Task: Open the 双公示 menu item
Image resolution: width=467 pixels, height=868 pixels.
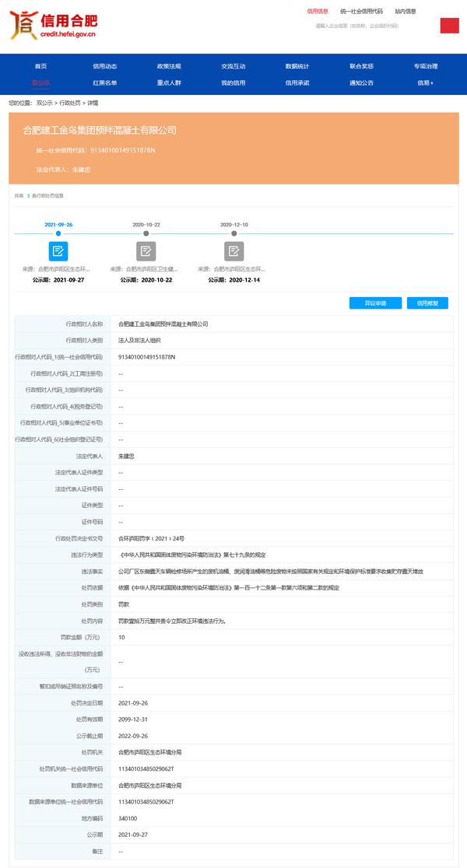Action: (x=40, y=82)
